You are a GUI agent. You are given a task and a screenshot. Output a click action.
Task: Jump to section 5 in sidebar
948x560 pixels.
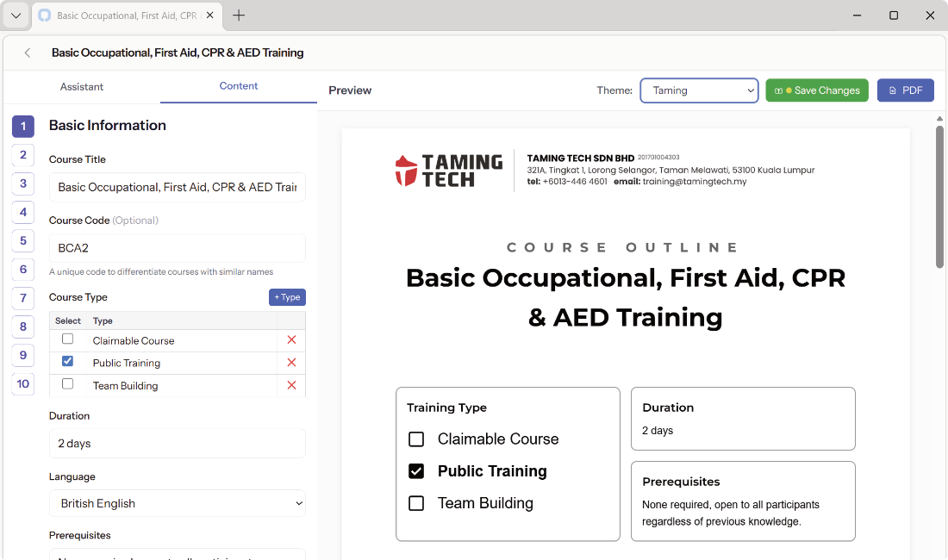tap(23, 240)
